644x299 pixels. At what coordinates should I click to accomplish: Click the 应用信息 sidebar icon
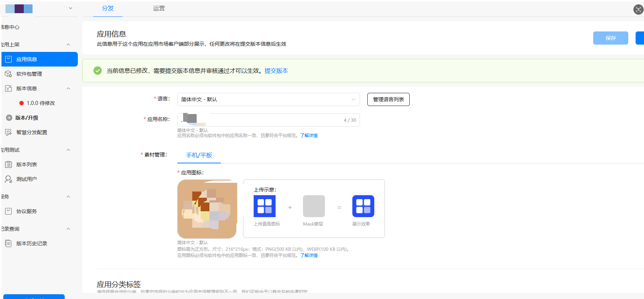pyautogui.click(x=8, y=59)
